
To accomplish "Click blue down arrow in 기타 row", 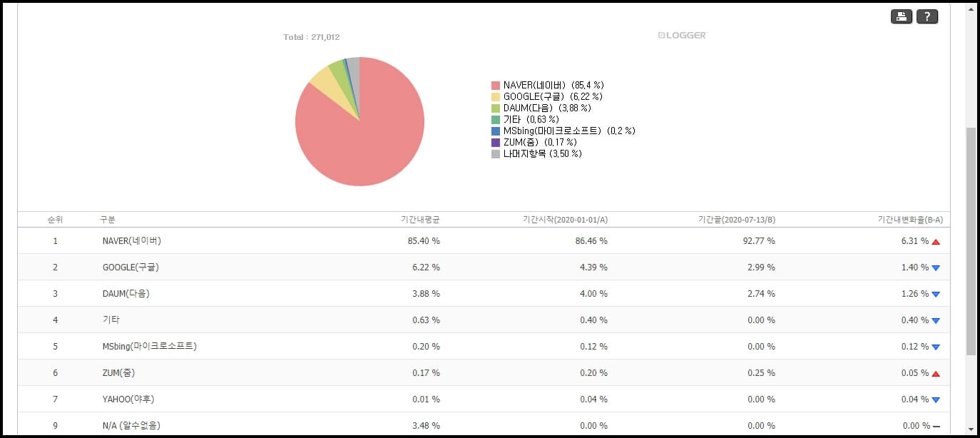I will 936,321.
